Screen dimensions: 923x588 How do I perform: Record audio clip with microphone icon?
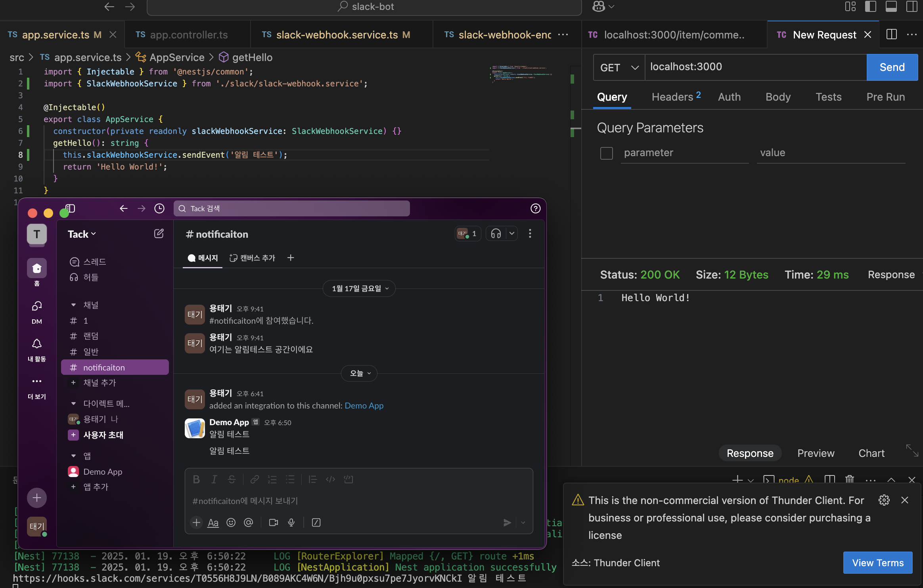point(291,523)
